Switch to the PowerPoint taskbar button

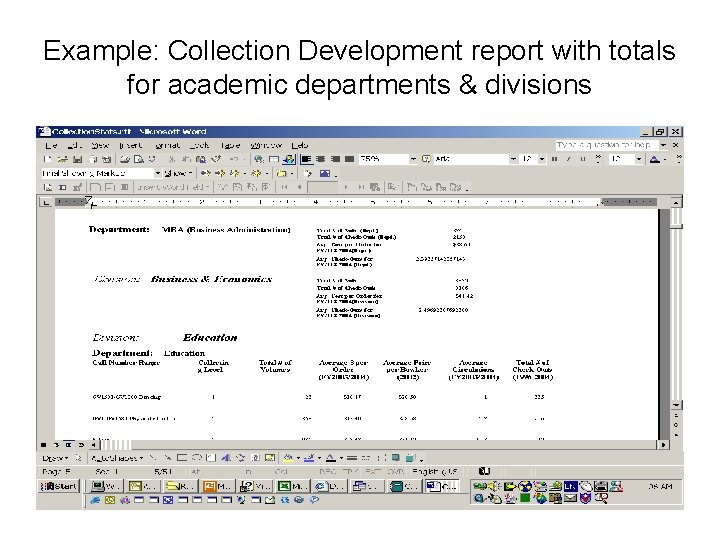tap(218, 486)
